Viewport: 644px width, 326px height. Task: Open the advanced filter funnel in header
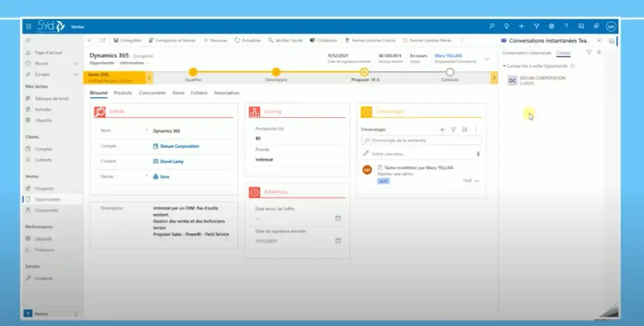point(536,26)
